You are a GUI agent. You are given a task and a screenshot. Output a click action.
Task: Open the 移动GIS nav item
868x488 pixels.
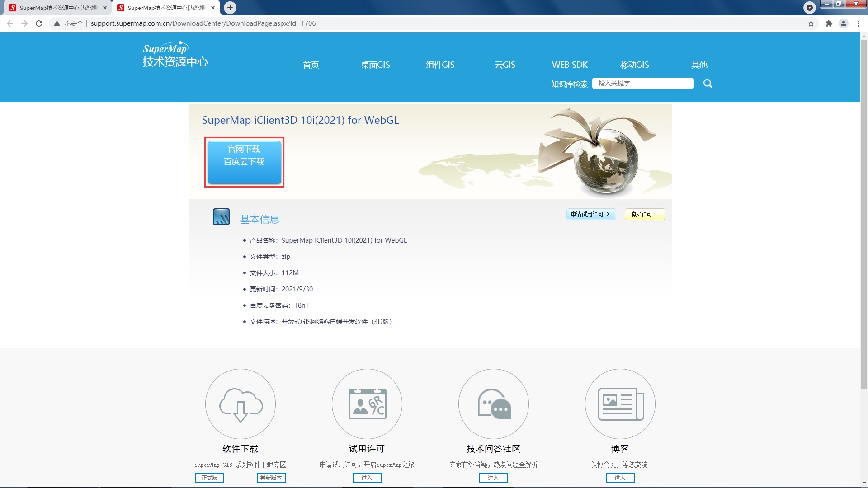point(634,65)
